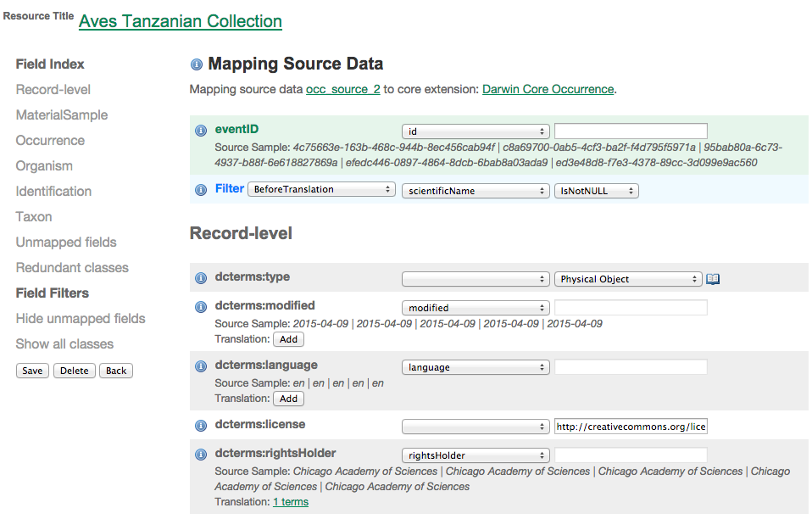Viewport: 812px width, 519px height.
Task: Open the Physical Object value dropdown
Action: click(x=628, y=279)
